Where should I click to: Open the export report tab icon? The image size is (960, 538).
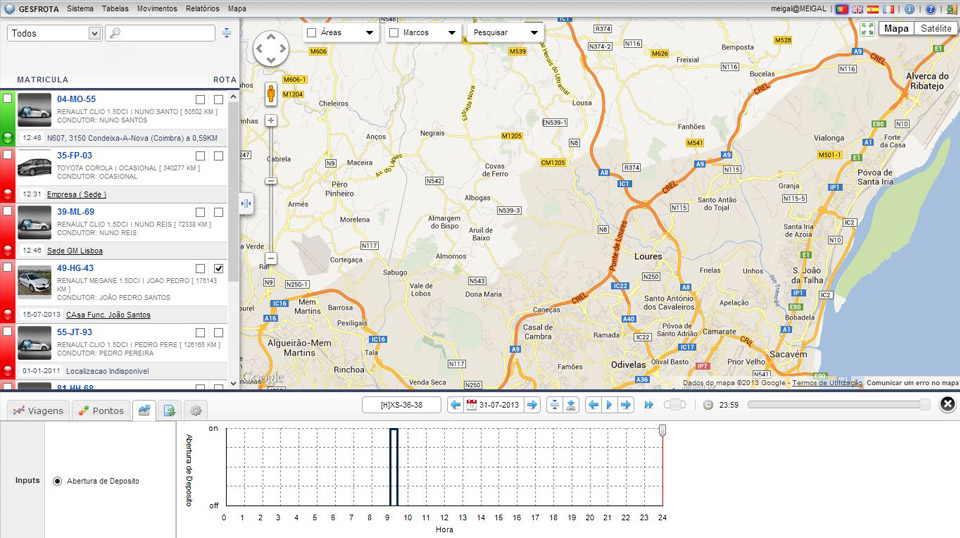click(170, 410)
